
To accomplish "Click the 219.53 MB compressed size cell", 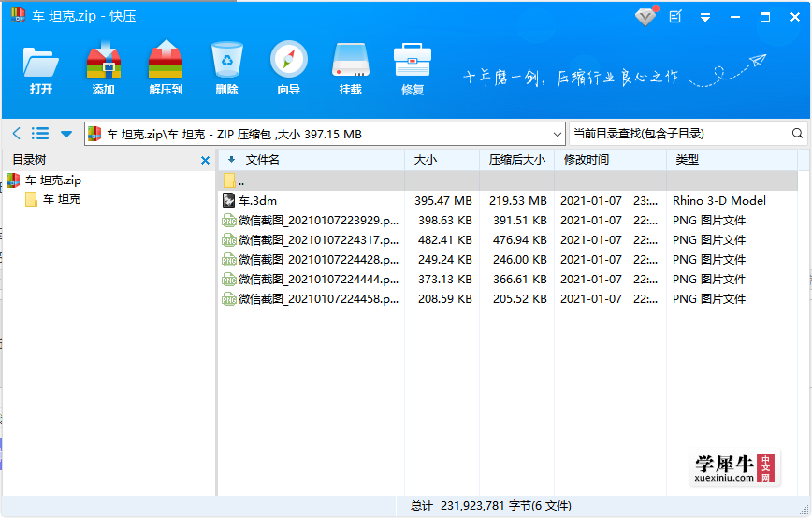I will click(518, 200).
